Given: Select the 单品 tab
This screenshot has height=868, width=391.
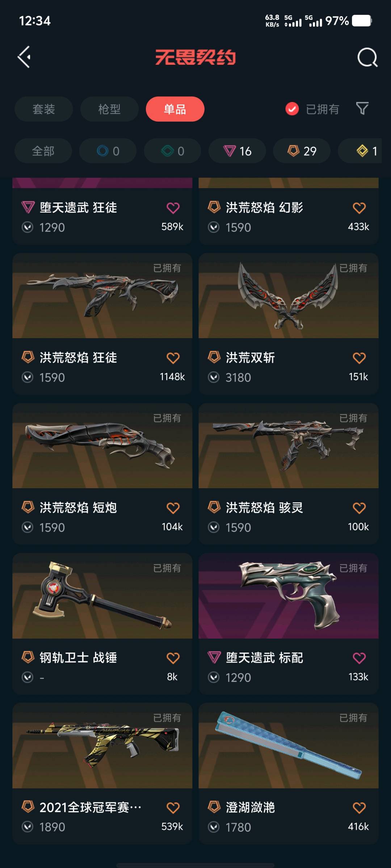Looking at the screenshot, I should pyautogui.click(x=175, y=109).
